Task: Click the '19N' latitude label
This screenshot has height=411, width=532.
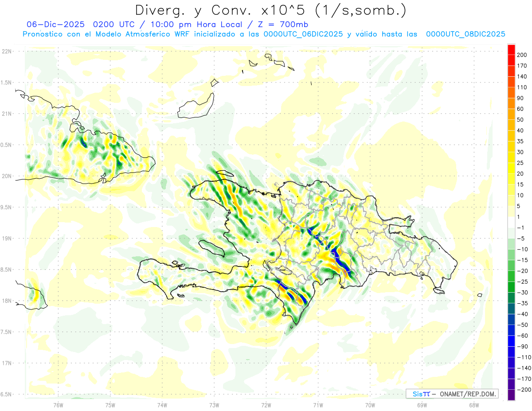Action: click(x=7, y=238)
